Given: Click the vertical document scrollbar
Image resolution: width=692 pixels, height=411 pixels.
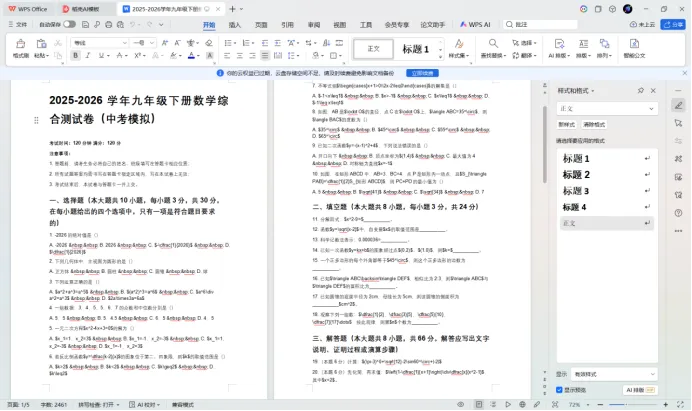Looking at the screenshot, I should 545,144.
